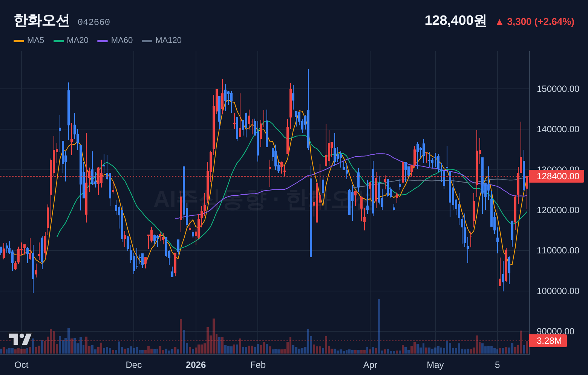588x375 pixels.
Task: Toggle the MA120 legend label
Action: (x=168, y=40)
